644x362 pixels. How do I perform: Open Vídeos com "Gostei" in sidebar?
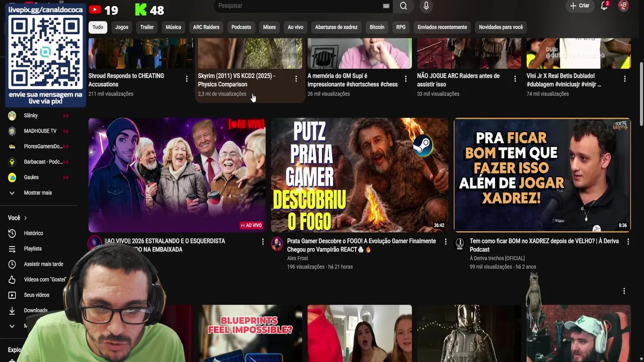44,280
